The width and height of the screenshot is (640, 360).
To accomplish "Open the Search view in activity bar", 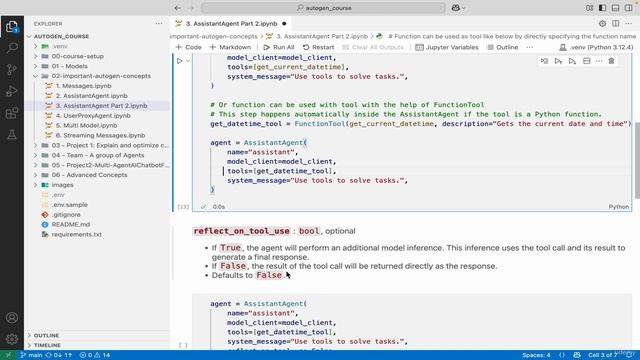I will [x=12, y=48].
